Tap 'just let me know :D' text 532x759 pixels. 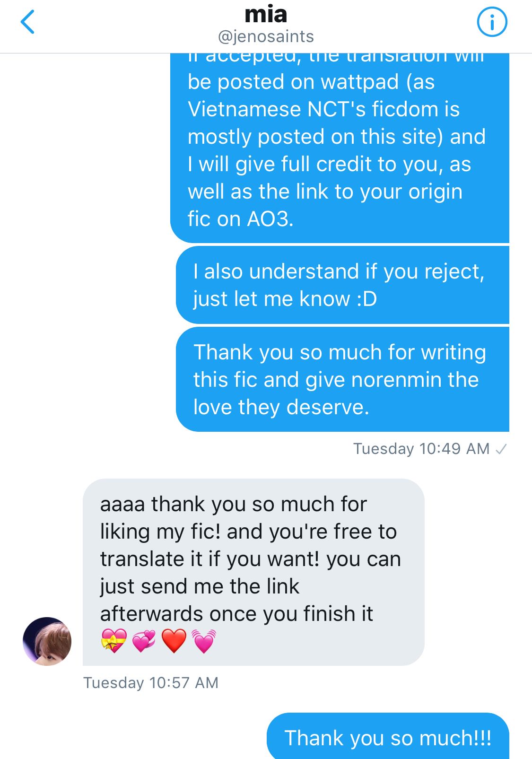[285, 299]
